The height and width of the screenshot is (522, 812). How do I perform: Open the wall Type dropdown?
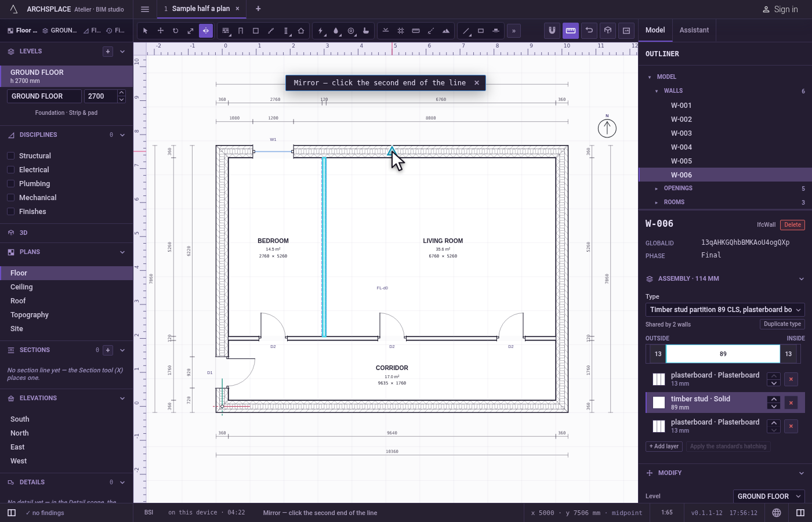pyautogui.click(x=725, y=310)
